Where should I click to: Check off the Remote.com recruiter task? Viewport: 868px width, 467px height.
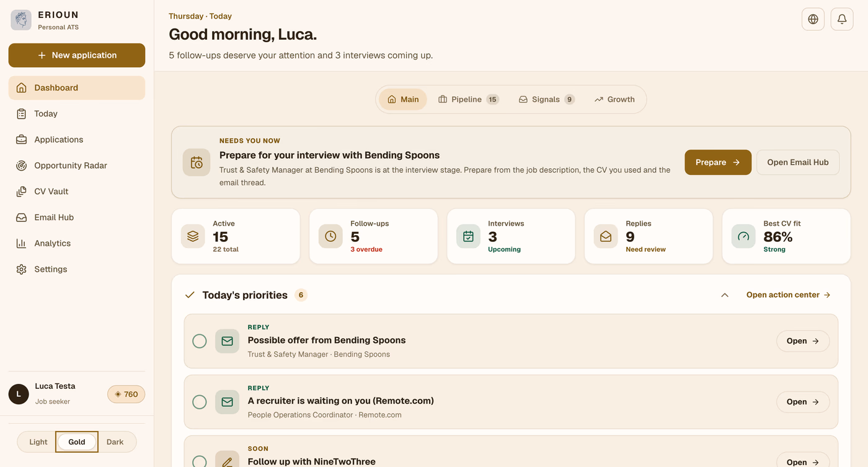(199, 402)
